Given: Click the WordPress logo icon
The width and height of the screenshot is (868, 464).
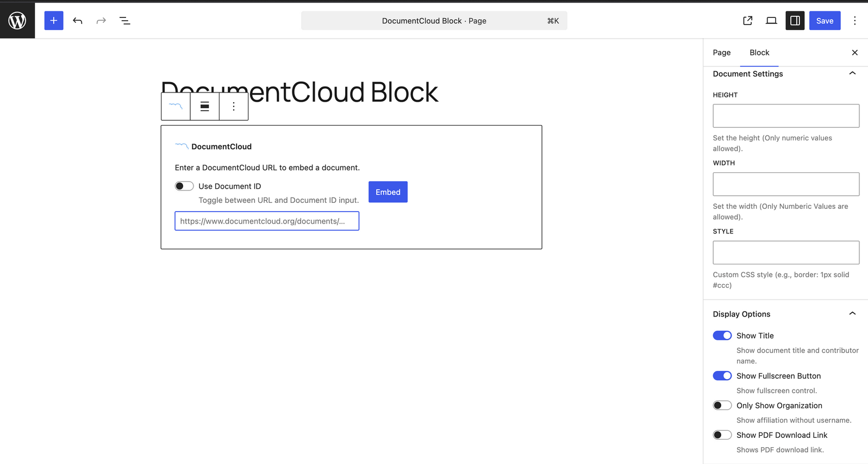Looking at the screenshot, I should (17, 21).
